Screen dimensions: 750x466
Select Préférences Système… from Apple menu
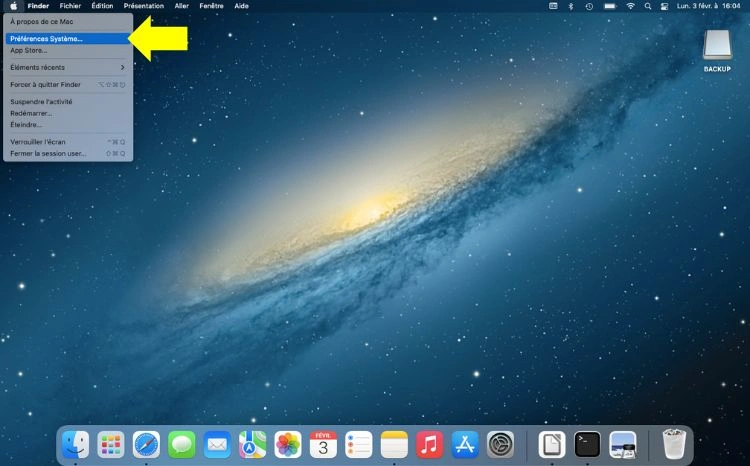(46, 39)
